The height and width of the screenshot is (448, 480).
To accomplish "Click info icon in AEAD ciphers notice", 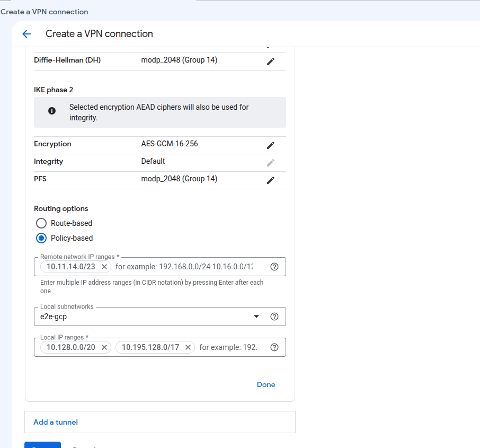I will pos(52,111).
